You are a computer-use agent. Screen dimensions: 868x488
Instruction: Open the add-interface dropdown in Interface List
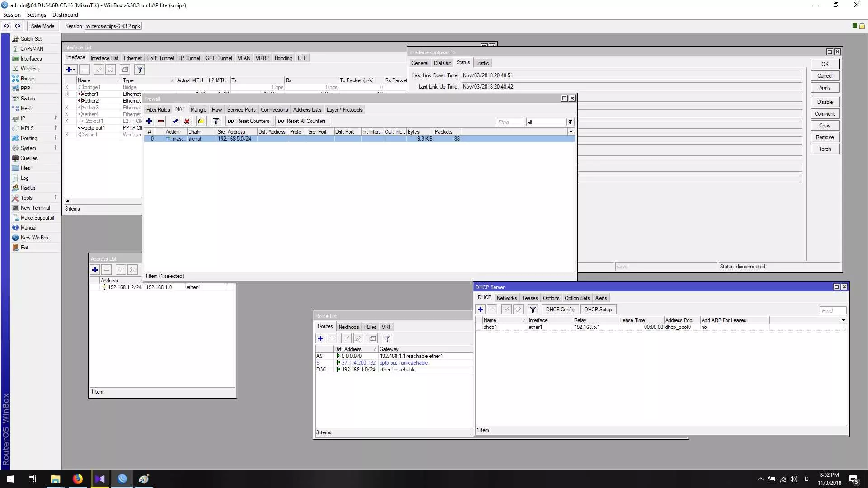click(71, 70)
